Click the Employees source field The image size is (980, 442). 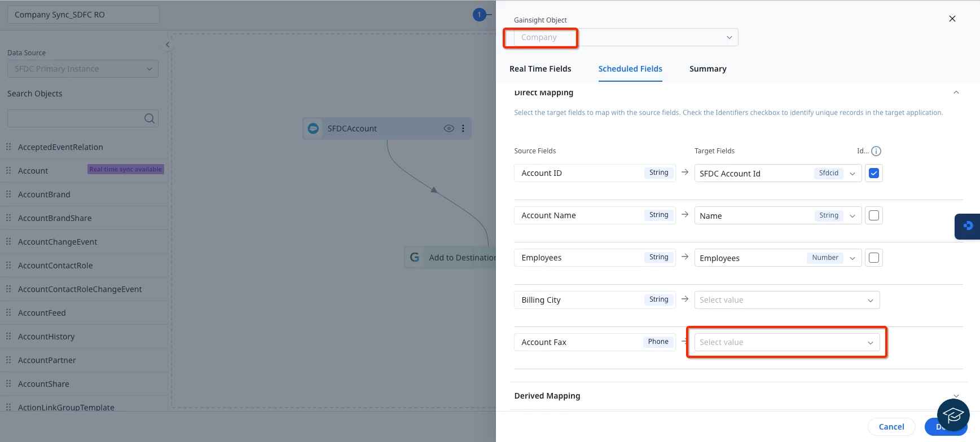click(595, 258)
